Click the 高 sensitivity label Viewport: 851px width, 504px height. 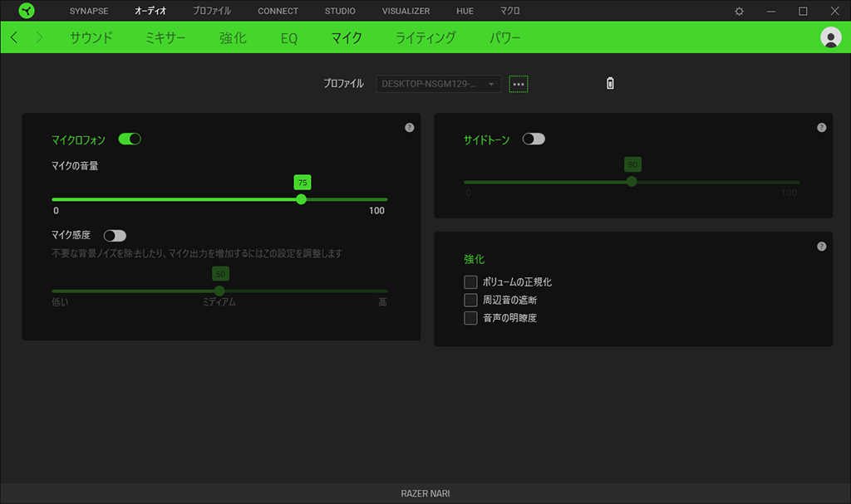click(382, 302)
